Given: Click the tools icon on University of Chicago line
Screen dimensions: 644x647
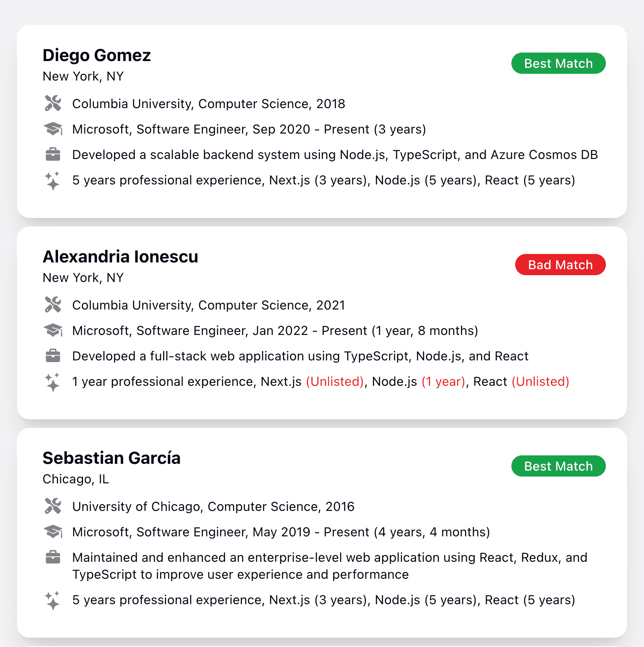Looking at the screenshot, I should point(53,506).
